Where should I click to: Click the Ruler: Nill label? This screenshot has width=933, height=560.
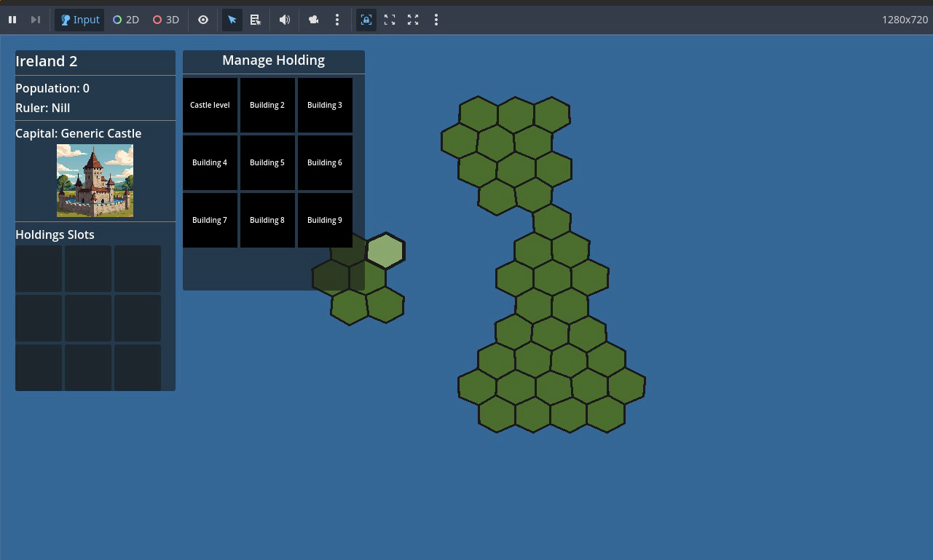coord(43,108)
